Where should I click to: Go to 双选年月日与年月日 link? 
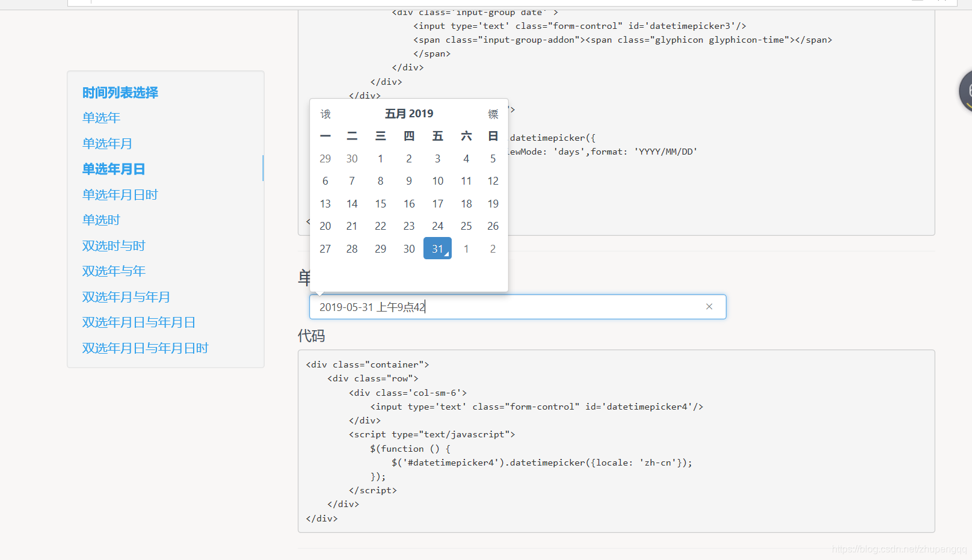coord(139,322)
